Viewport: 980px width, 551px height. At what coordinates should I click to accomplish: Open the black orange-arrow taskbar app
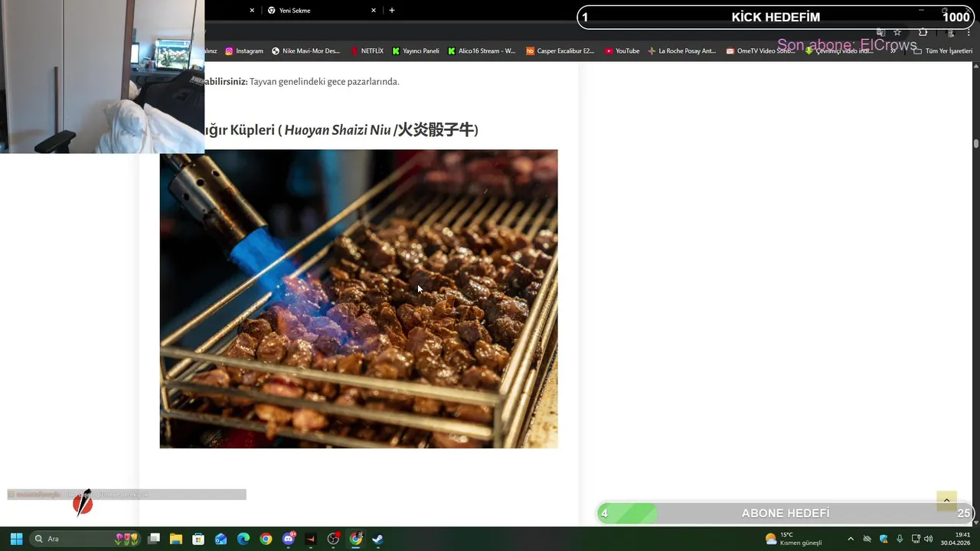coord(311,539)
